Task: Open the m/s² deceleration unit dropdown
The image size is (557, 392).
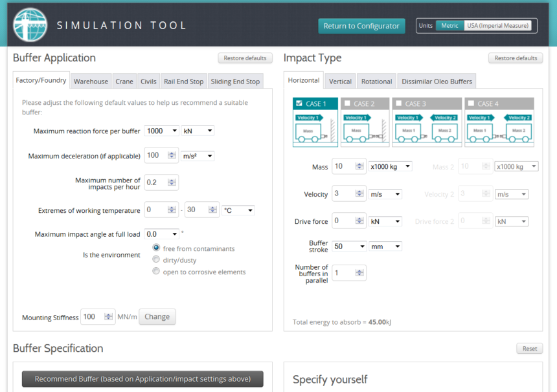Action: [198, 156]
